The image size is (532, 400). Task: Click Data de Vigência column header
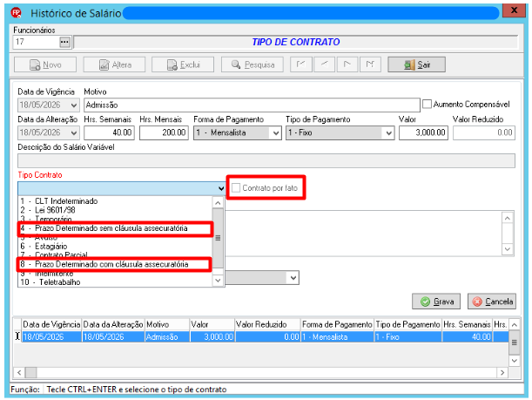pos(51,324)
